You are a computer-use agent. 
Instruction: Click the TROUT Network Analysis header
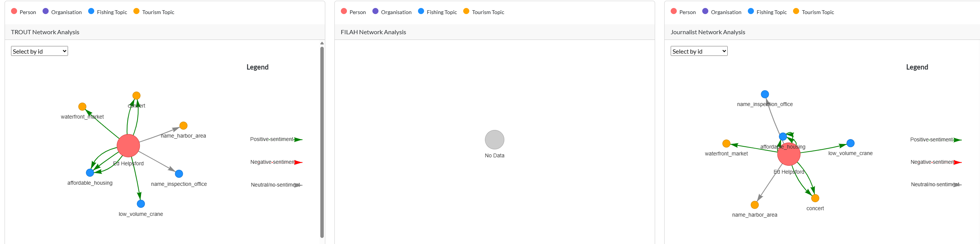(x=45, y=32)
